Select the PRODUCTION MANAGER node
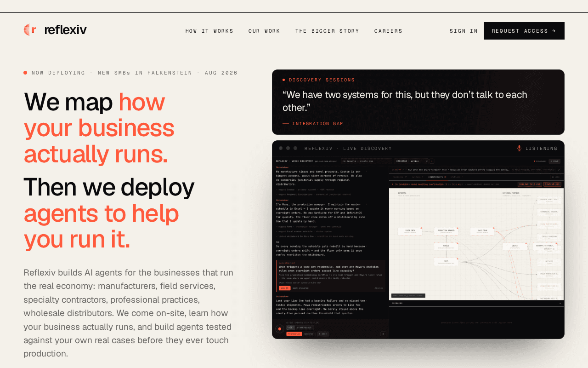Viewport: 588px width, 368px height. coord(446,231)
